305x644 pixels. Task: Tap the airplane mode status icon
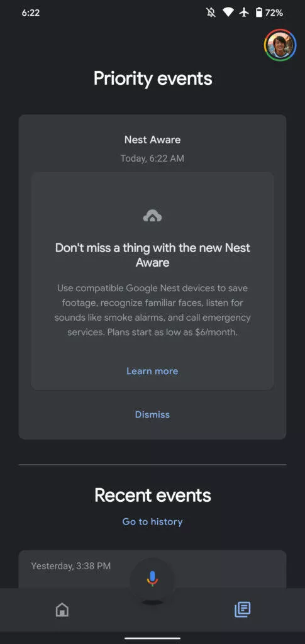[244, 13]
